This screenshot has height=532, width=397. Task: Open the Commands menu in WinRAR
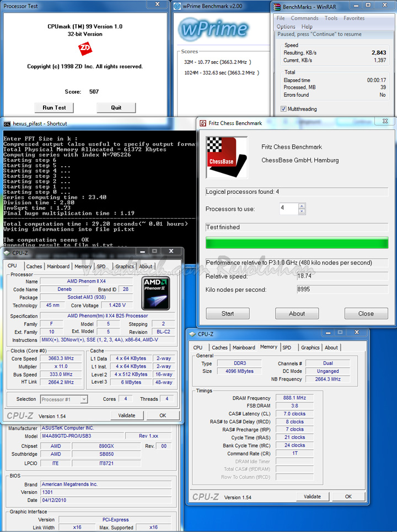[304, 18]
